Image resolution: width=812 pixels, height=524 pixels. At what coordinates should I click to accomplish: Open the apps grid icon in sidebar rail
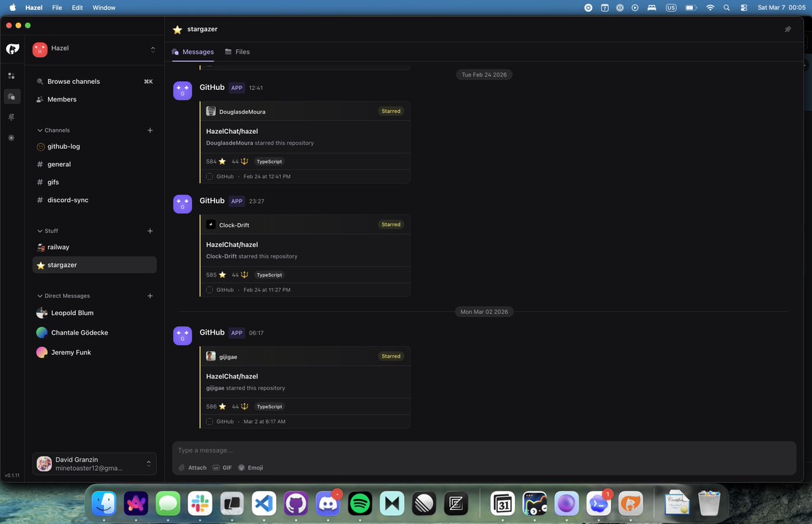[x=12, y=76]
